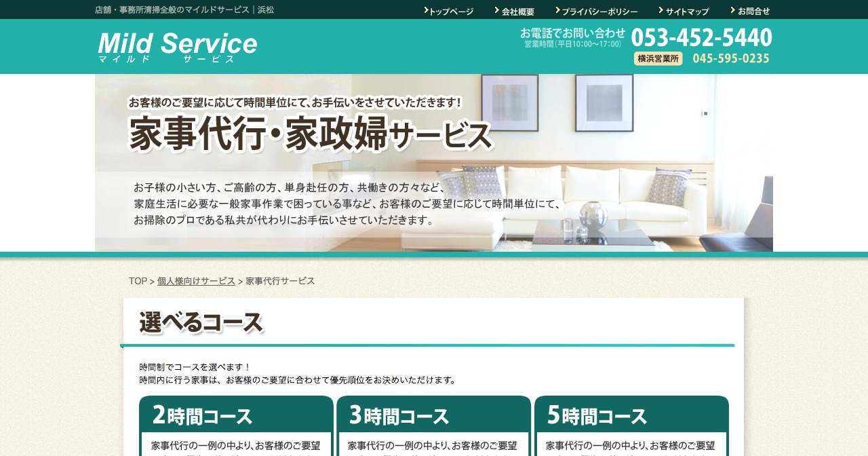The image size is (868, 456).
Task: Click the phone number 053-452-5440
Action: tap(701, 37)
